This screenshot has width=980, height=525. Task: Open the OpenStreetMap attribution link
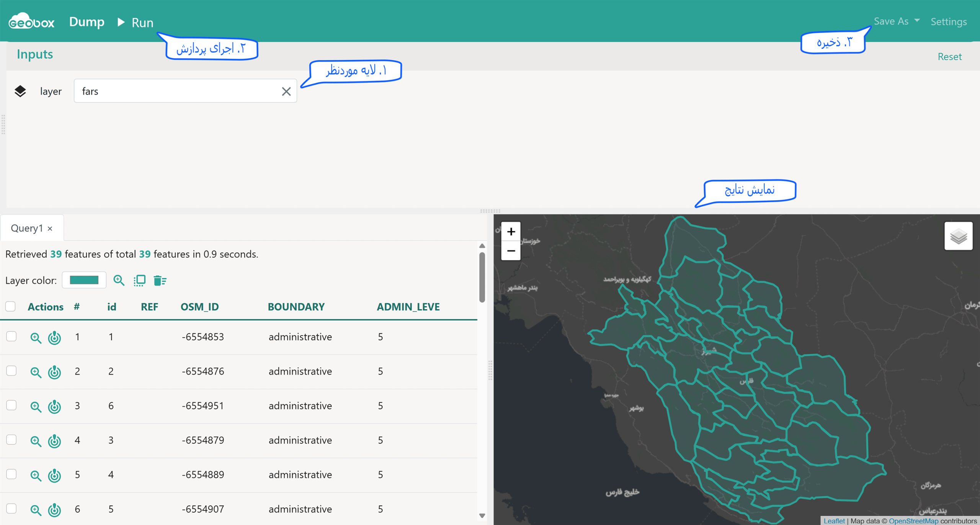[913, 521]
